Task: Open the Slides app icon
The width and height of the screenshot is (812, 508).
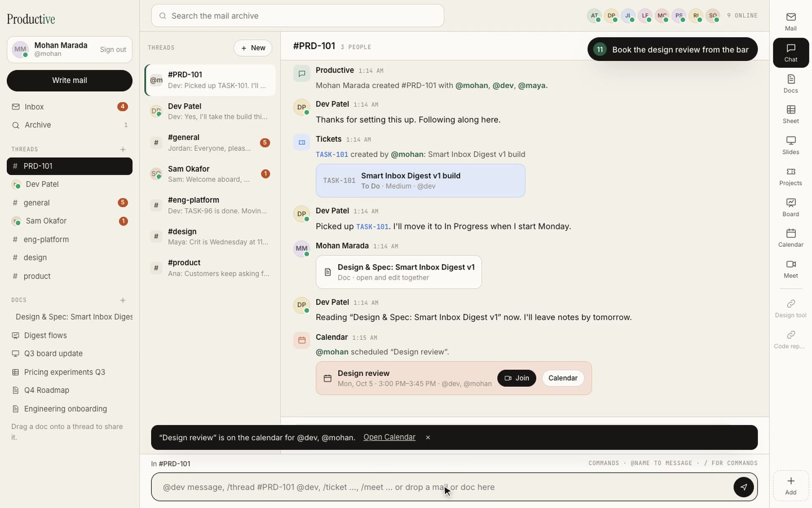Action: pyautogui.click(x=790, y=145)
